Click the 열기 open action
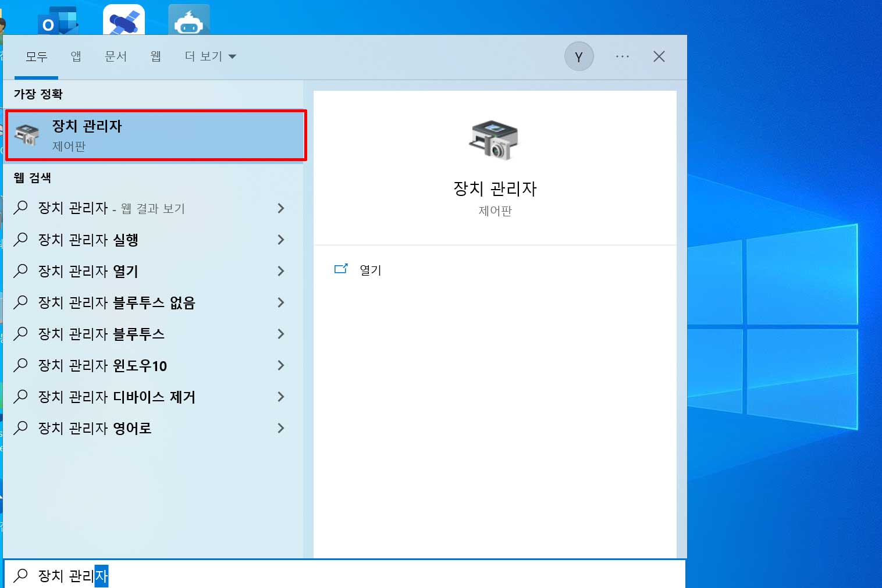The height and width of the screenshot is (588, 882). pyautogui.click(x=370, y=270)
